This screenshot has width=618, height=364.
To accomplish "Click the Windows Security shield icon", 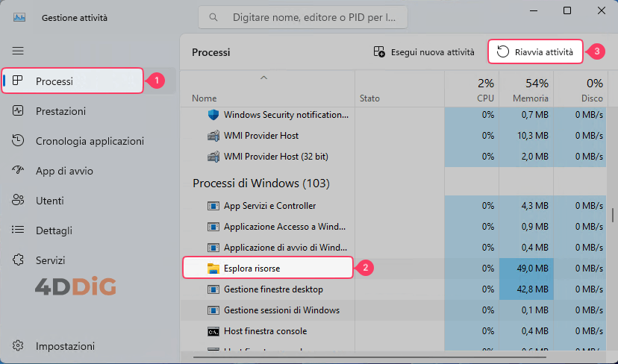I will coord(213,115).
